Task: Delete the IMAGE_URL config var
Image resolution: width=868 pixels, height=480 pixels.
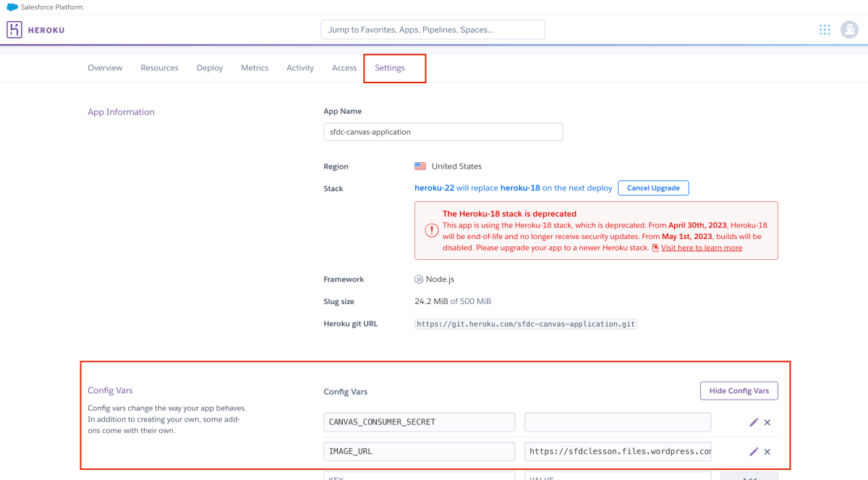Action: 767,451
